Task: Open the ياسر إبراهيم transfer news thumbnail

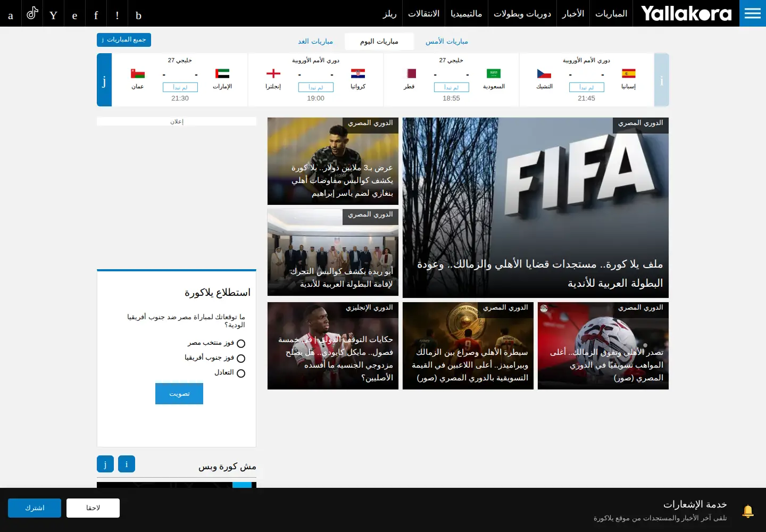Action: coord(333,161)
